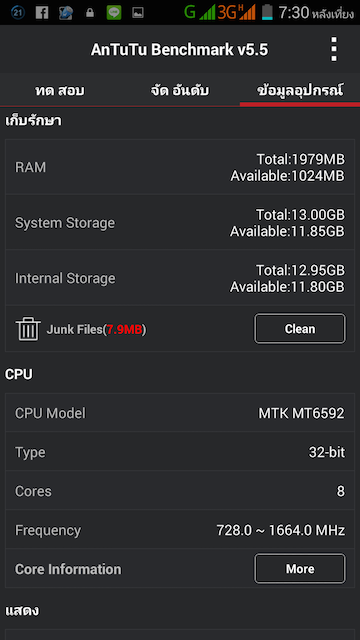
Task: Tap the image notification icon in status bar
Action: [x=138, y=13]
